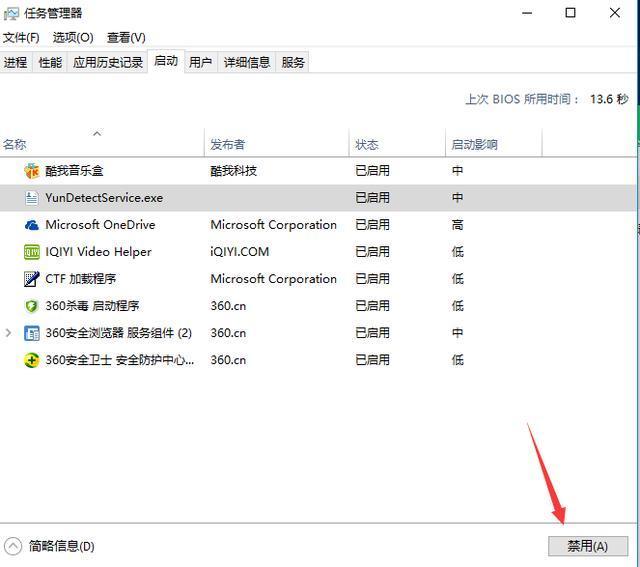The image size is (640, 567).
Task: Select the CTF 加载程序 row name
Action: [81, 279]
